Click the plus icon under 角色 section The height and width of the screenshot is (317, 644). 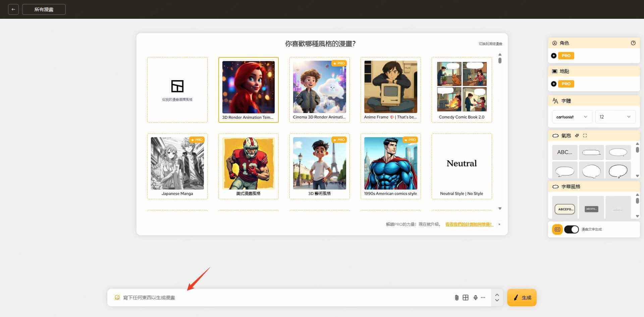point(554,56)
